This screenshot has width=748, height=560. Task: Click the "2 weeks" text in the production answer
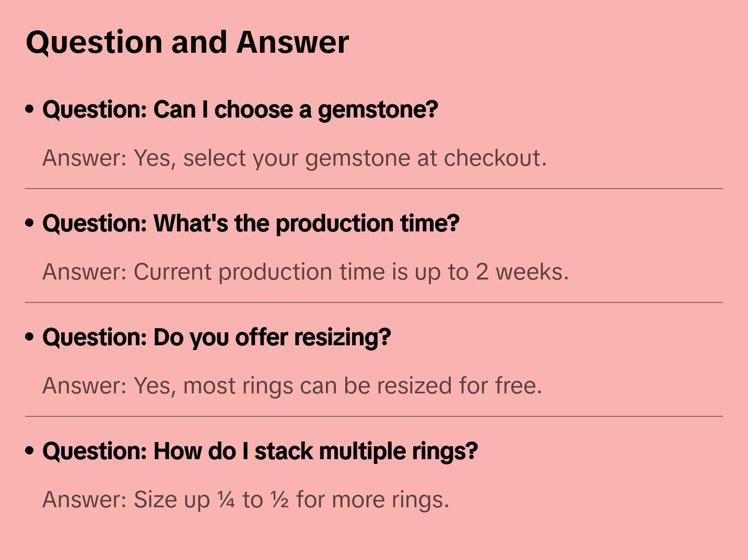(519, 272)
